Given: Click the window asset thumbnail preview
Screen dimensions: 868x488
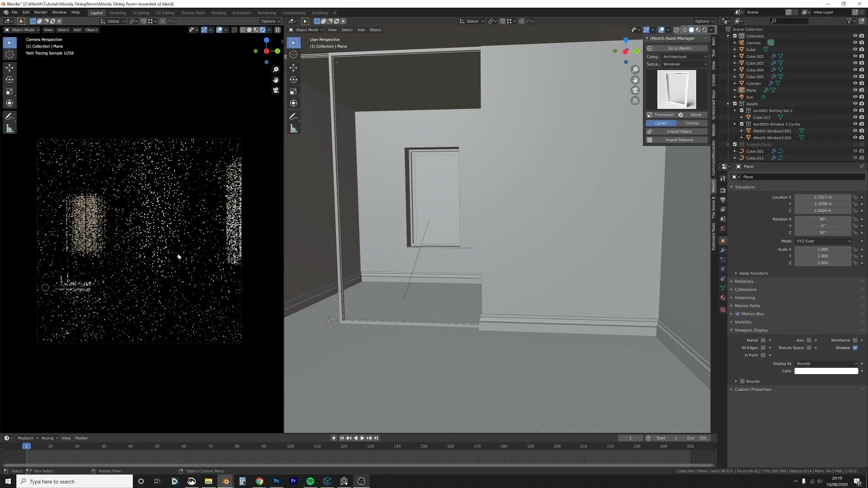Looking at the screenshot, I should coord(677,89).
